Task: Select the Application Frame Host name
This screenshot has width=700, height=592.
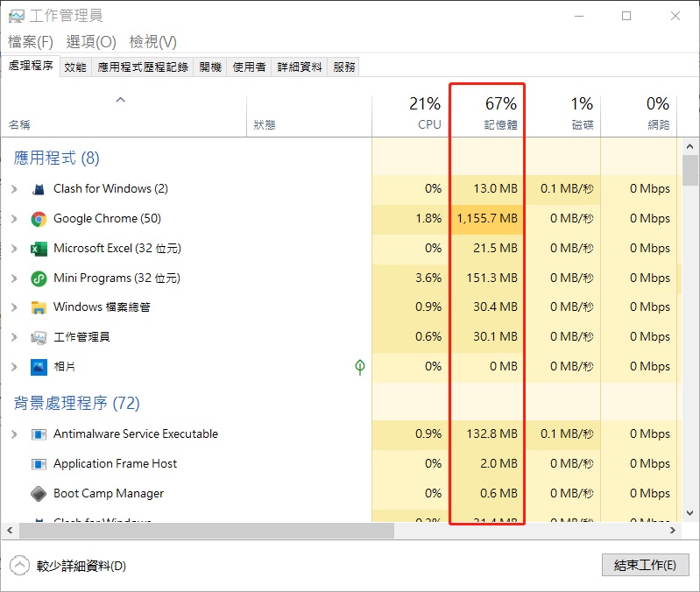Action: [x=115, y=464]
